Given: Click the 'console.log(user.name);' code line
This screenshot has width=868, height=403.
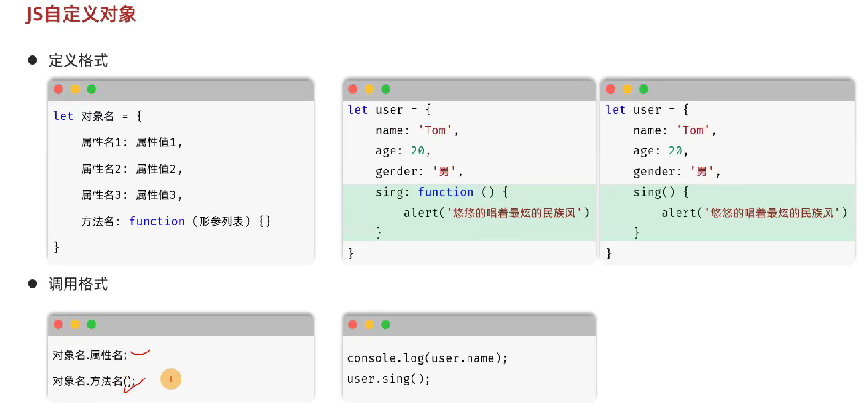Looking at the screenshot, I should (427, 358).
